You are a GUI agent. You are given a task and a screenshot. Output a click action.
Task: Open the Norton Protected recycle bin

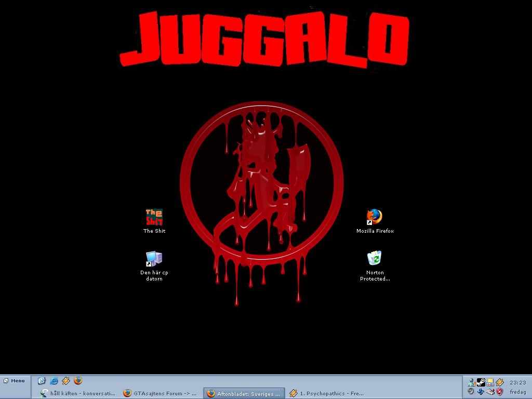click(375, 266)
